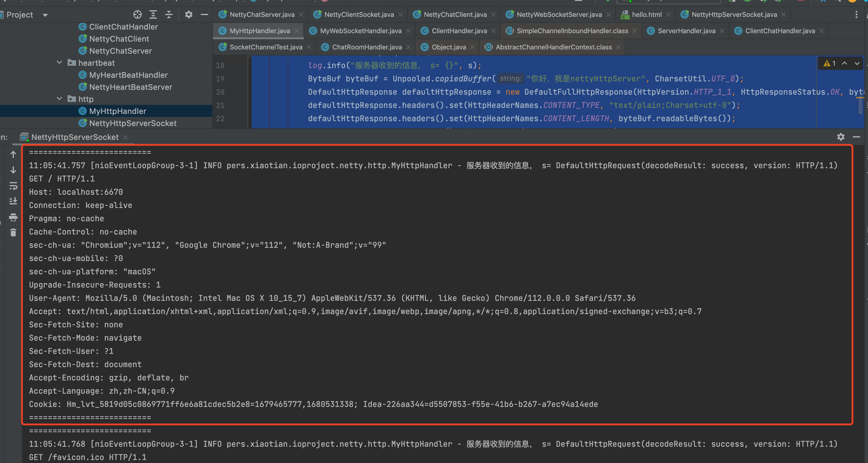The width and height of the screenshot is (868, 463).
Task: Toggle scroll-to-end in Run console
Action: (x=13, y=201)
